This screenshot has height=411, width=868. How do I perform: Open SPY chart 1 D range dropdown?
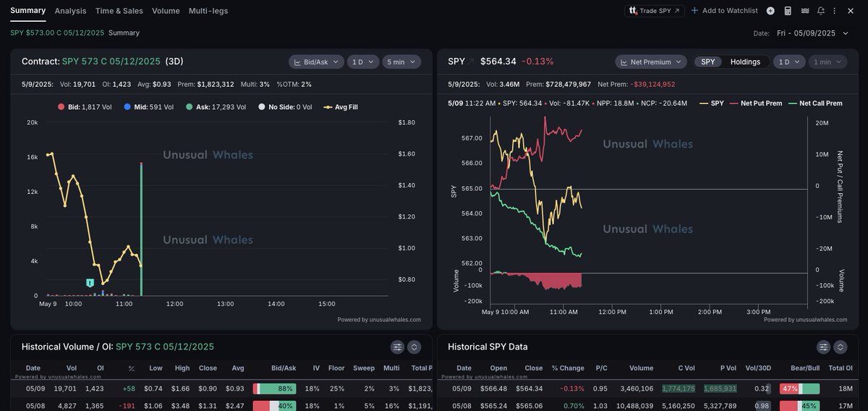tap(789, 62)
